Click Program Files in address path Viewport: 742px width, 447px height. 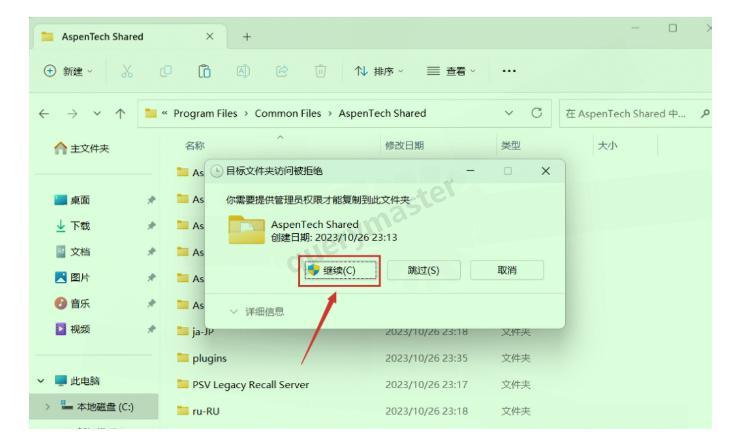point(205,114)
